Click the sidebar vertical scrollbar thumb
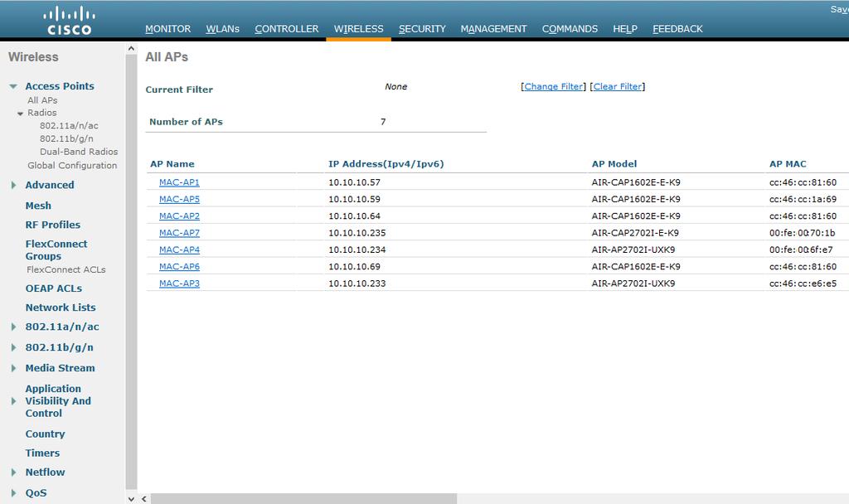849x504 pixels. pos(130,271)
